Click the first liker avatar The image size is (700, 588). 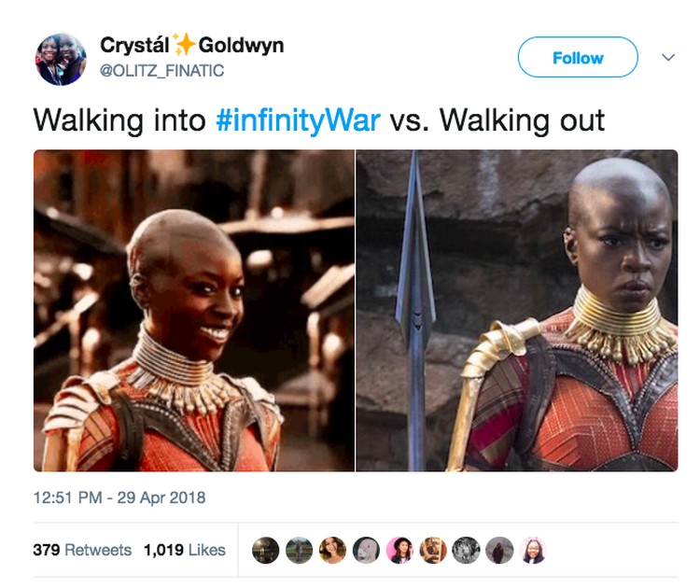(x=266, y=550)
